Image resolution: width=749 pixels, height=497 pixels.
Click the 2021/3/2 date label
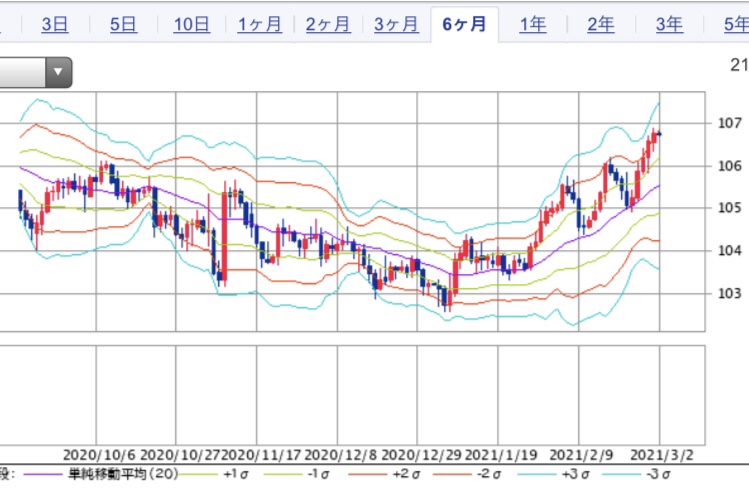coord(662,455)
